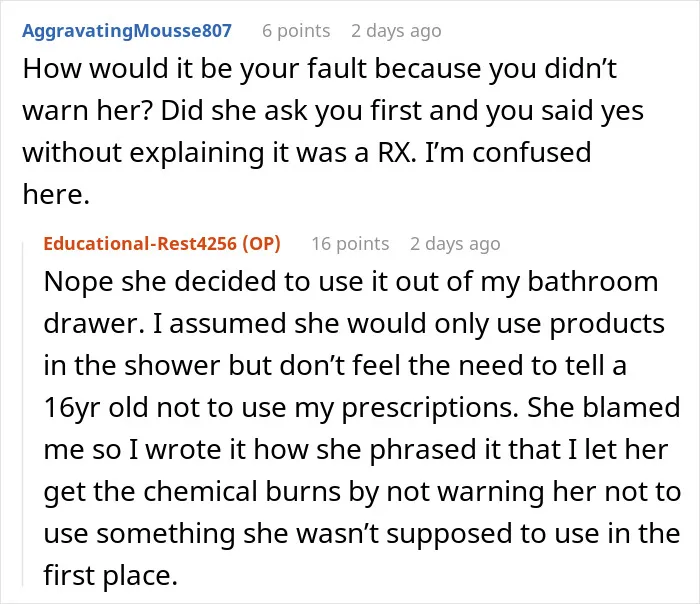The width and height of the screenshot is (700, 604).
Task: Click the line starting 'Nope she decided'
Action: pyautogui.click(x=351, y=283)
